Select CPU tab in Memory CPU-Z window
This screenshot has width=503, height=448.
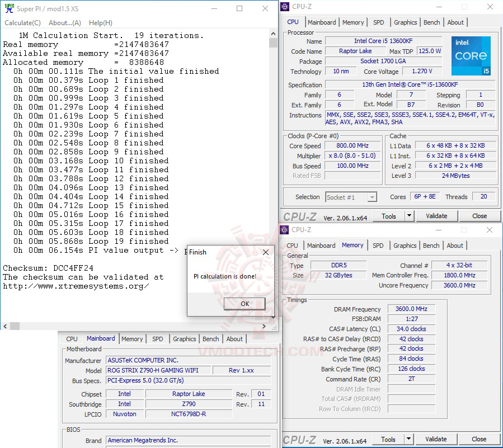(x=292, y=246)
